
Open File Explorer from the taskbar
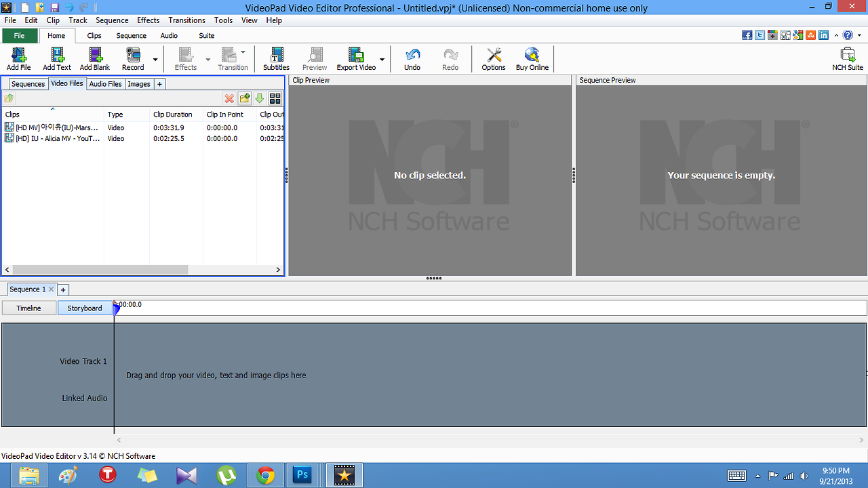coord(28,475)
